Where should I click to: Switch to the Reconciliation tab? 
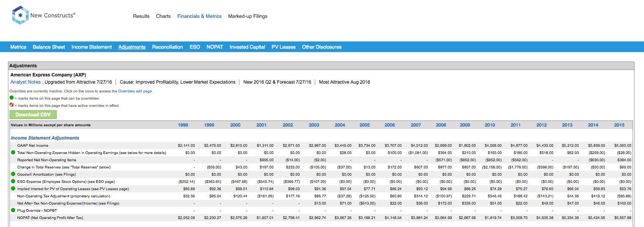pyautogui.click(x=167, y=47)
